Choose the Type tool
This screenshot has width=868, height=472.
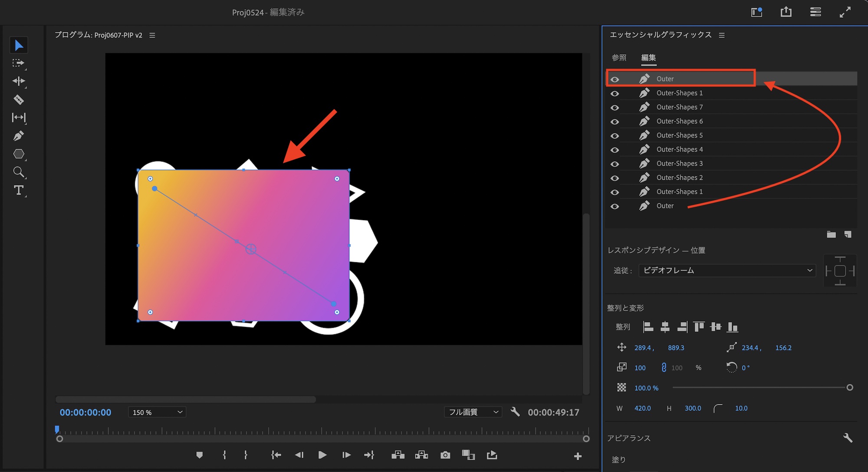point(18,190)
